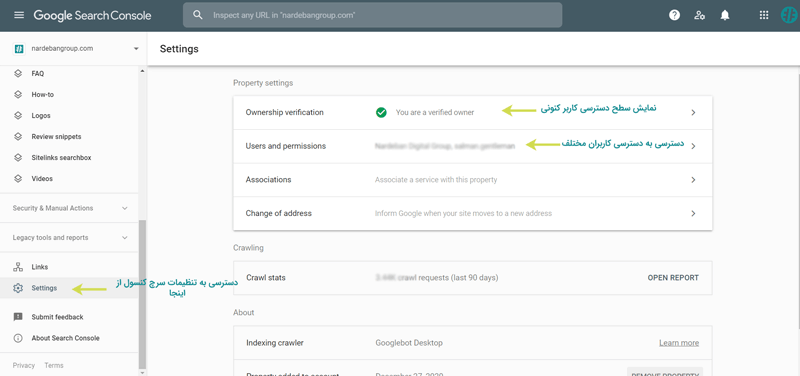This screenshot has height=376, width=800.
Task: Open the Privacy link
Action: click(x=23, y=365)
